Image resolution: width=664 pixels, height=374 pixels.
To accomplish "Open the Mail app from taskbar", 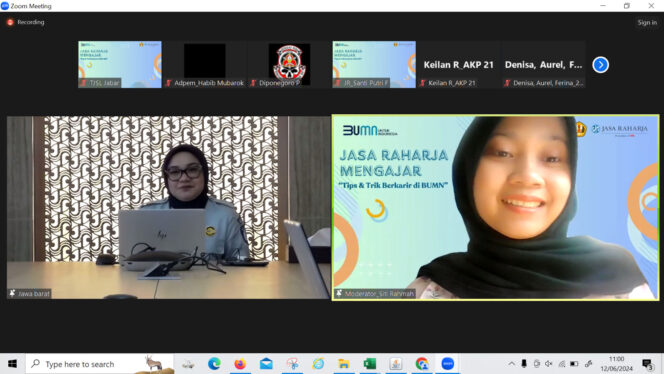I will pos(266,364).
